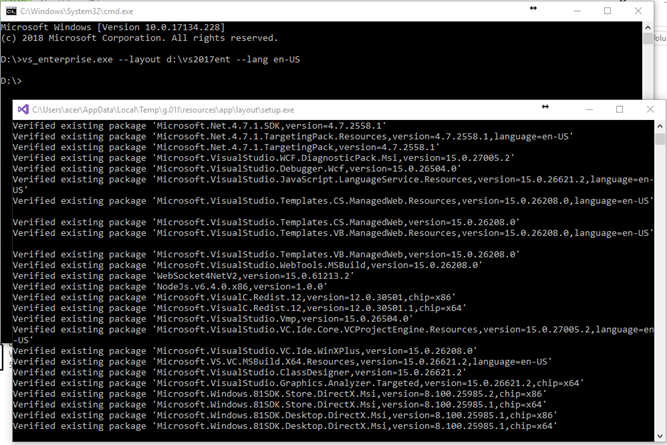Click the 'VisualC.Redist.12' chip=x64 line
Screen dimensions: 667x445
[239, 308]
